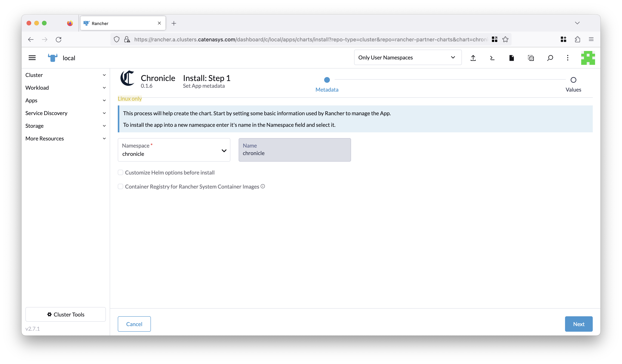Click the info icon beside Container Registry
Image resolution: width=622 pixels, height=364 pixels.
pyautogui.click(x=263, y=186)
